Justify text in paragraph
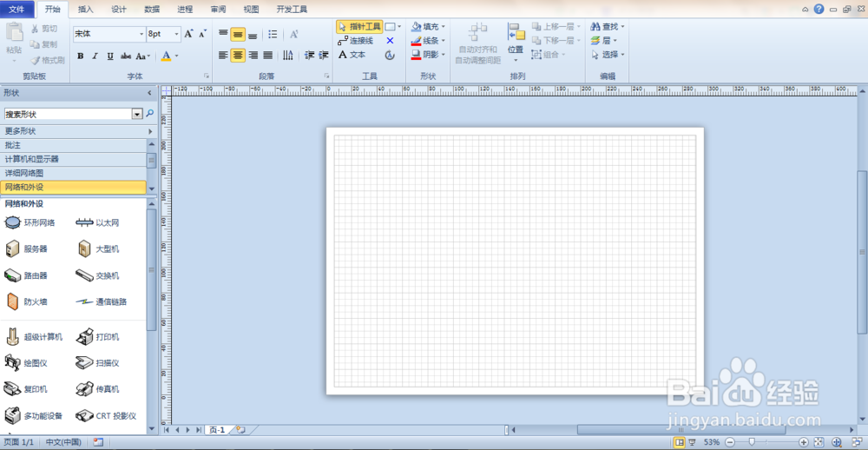This screenshot has width=868, height=450. (268, 55)
